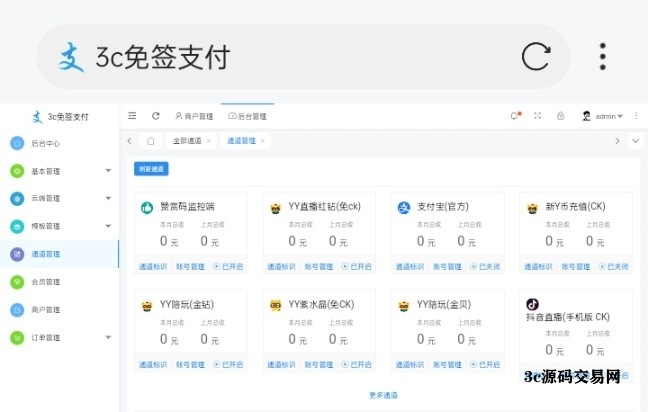This screenshot has height=412, width=648.
Task: Open 会员管理 in the sidebar
Action: tap(59, 282)
